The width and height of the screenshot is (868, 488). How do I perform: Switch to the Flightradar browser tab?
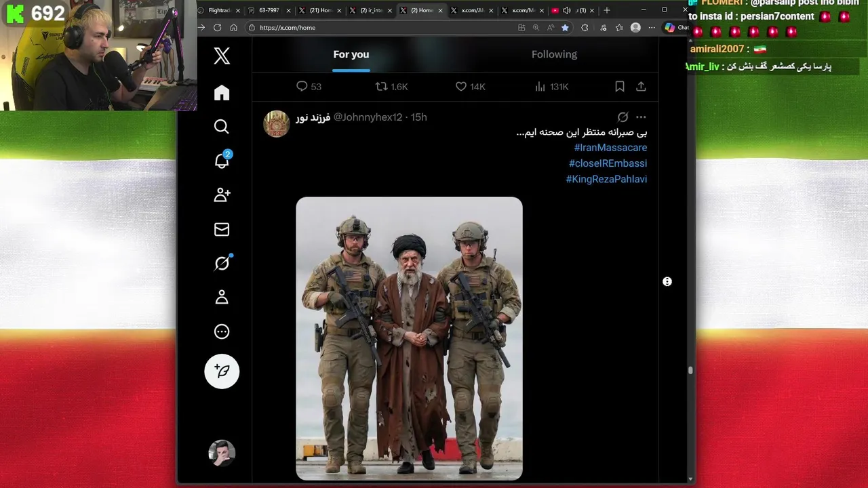point(219,10)
